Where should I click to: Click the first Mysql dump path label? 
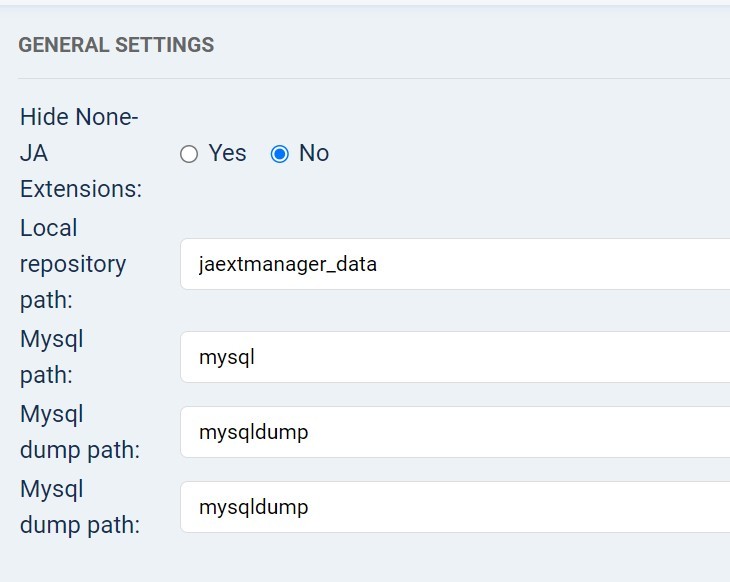click(x=80, y=432)
